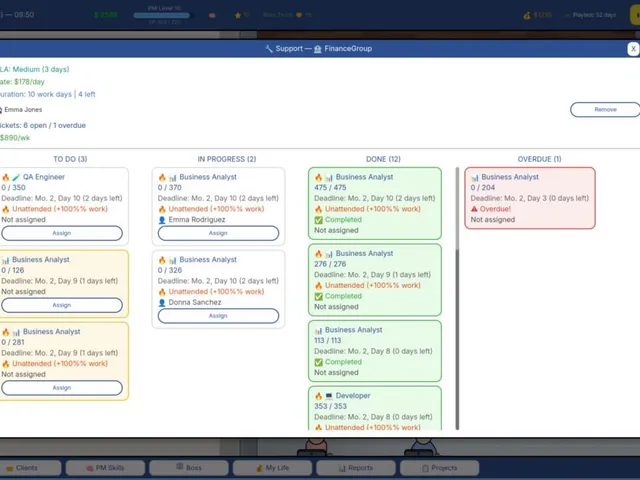
Task: Click the brain icon in top bar
Action: [x=212, y=15]
